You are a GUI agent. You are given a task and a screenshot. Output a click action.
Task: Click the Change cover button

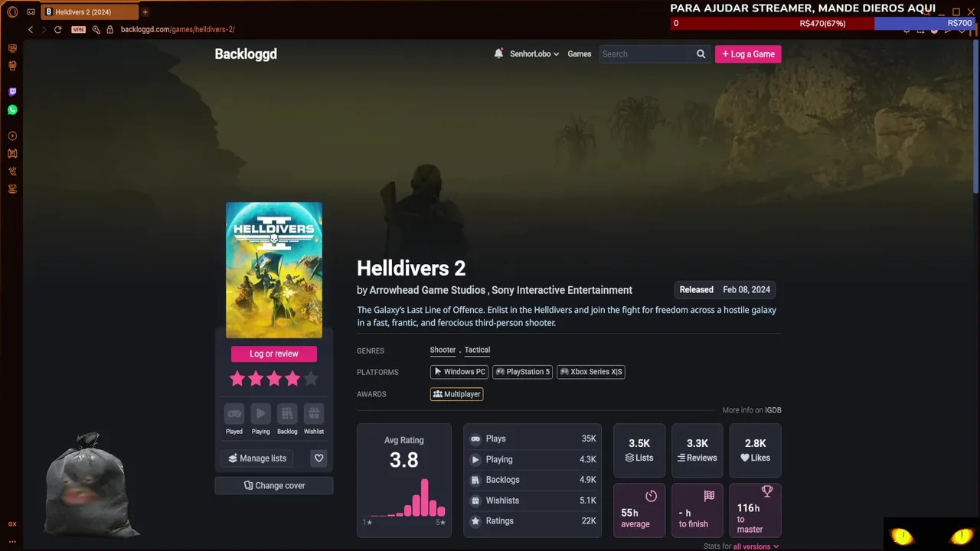274,485
